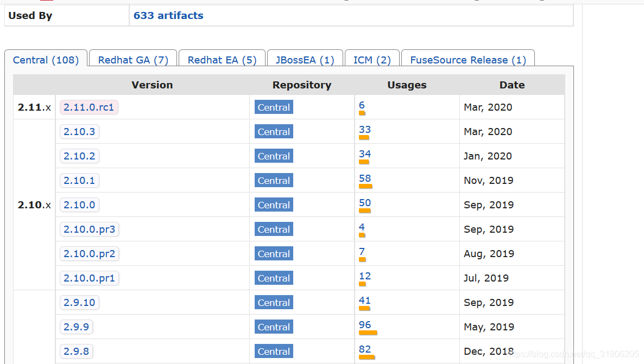Click the Repository column header
644x364 pixels.
(x=302, y=85)
